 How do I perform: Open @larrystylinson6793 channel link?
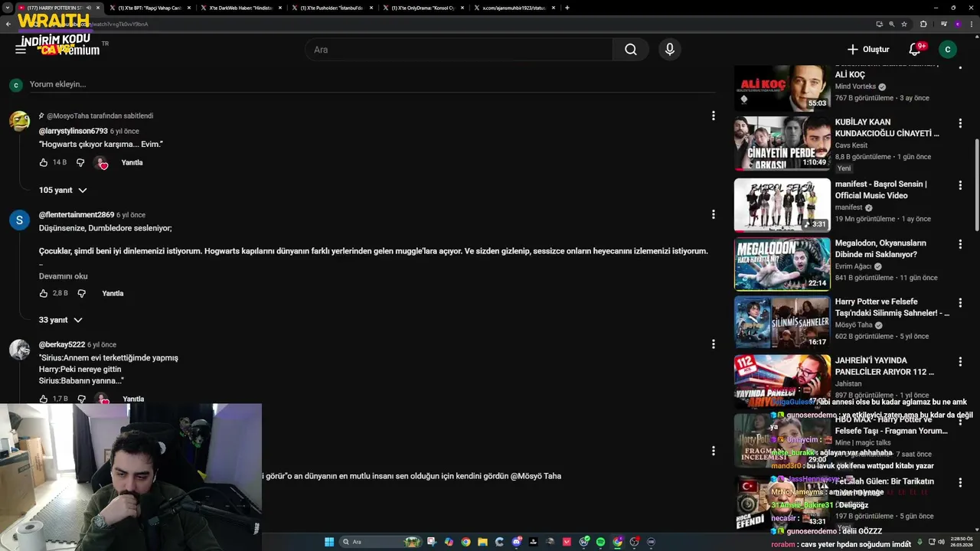pyautogui.click(x=73, y=131)
